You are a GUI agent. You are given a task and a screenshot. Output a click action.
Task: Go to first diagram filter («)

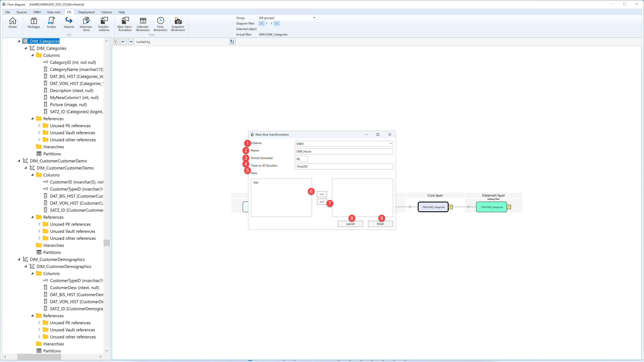tap(261, 23)
